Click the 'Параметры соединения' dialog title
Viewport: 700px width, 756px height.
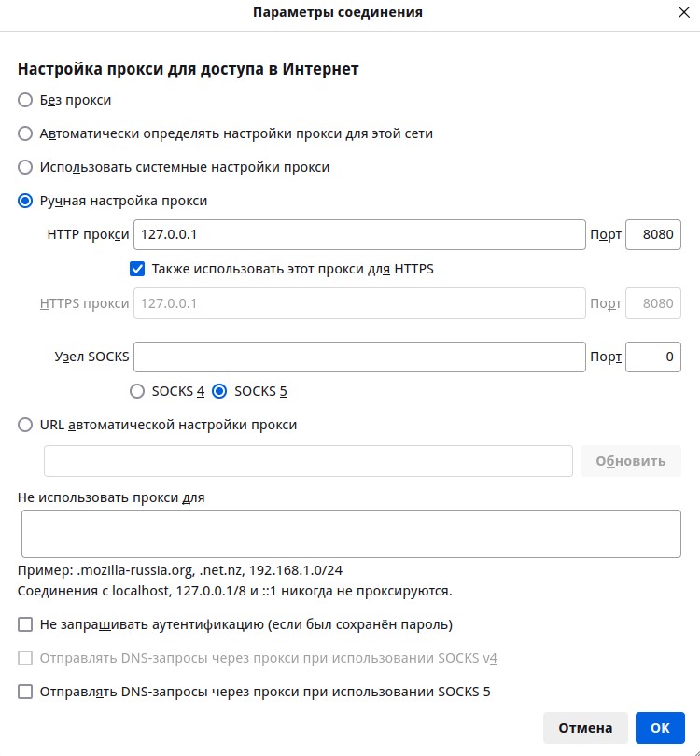(338, 12)
